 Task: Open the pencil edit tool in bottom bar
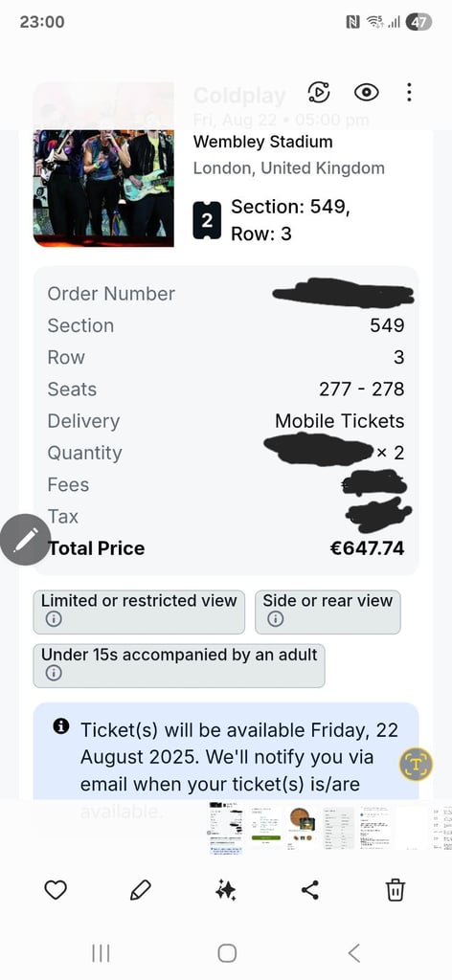coord(140,889)
